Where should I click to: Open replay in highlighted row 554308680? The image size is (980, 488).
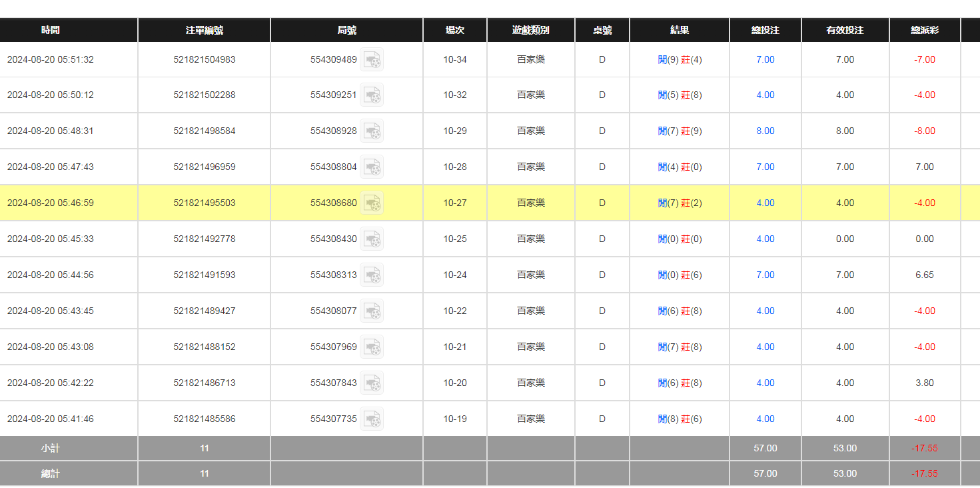click(372, 203)
